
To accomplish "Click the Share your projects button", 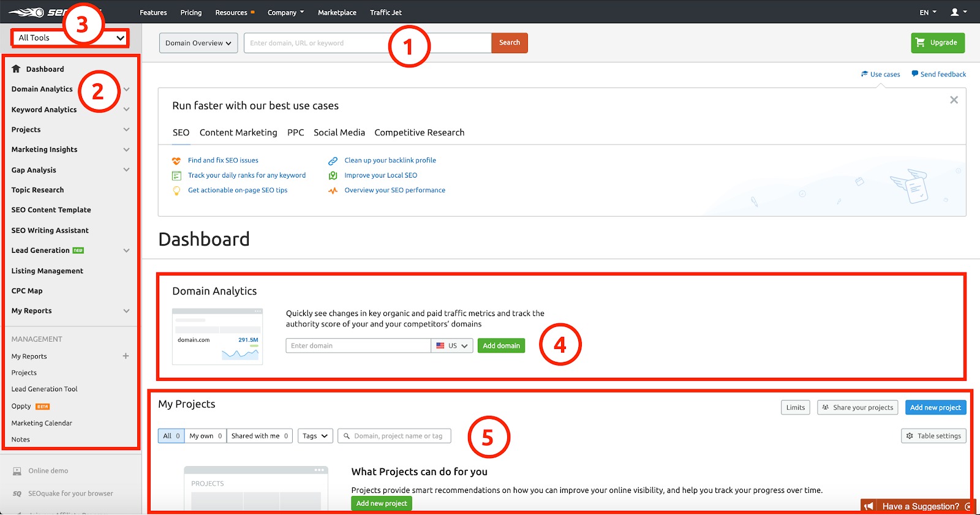I will 858,407.
